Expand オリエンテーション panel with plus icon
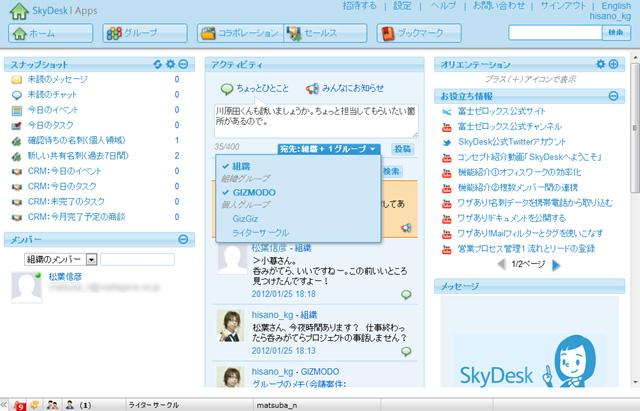The image size is (640, 411). (613, 64)
